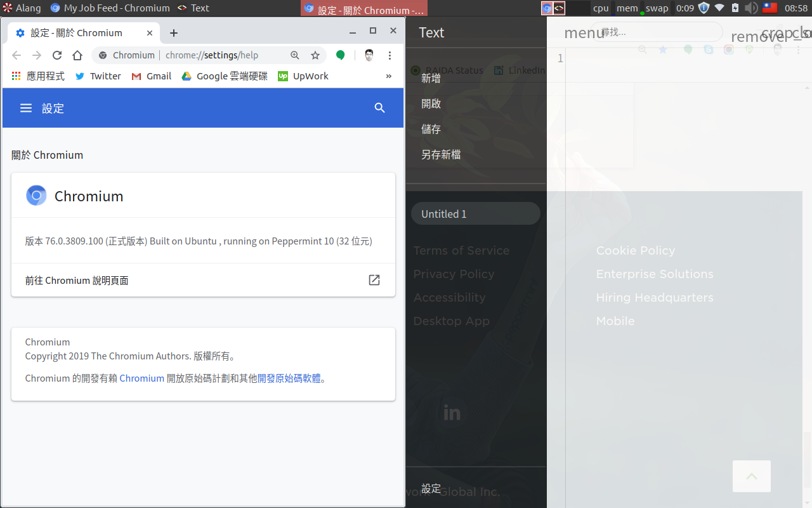Open the Google 雲端硬碟 bookmark
Viewport: 812px width, 508px height.
tap(225, 76)
